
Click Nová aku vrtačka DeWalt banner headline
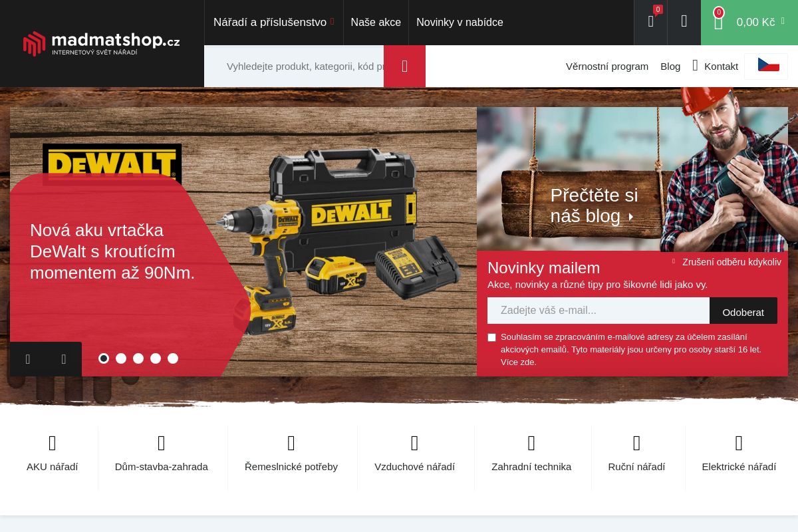pos(112,251)
